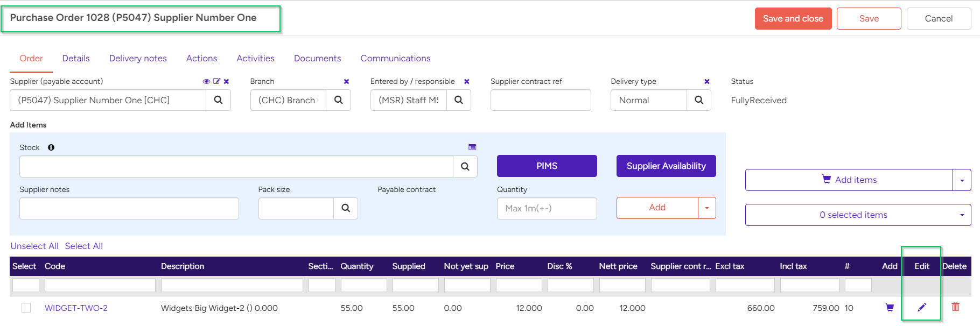Click the Code column filter box
The height and width of the screenshot is (326, 980).
[100, 285]
